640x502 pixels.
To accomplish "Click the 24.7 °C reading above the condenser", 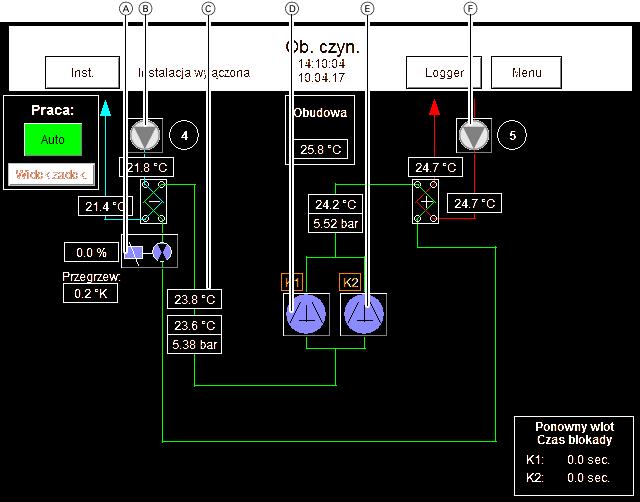I will (x=436, y=167).
